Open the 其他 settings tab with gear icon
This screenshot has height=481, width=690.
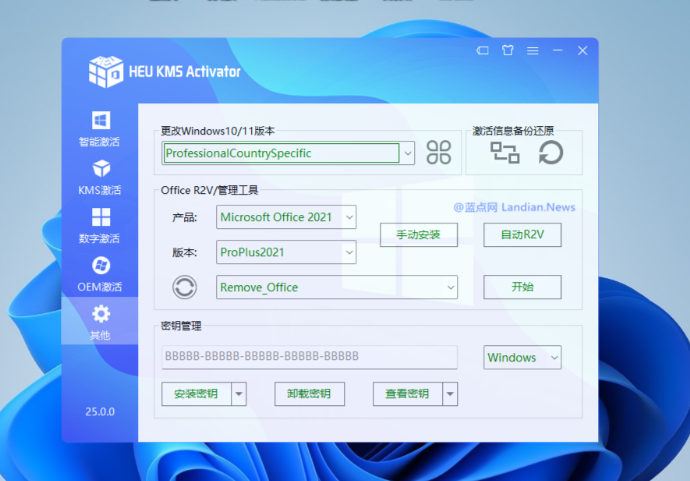tap(100, 321)
